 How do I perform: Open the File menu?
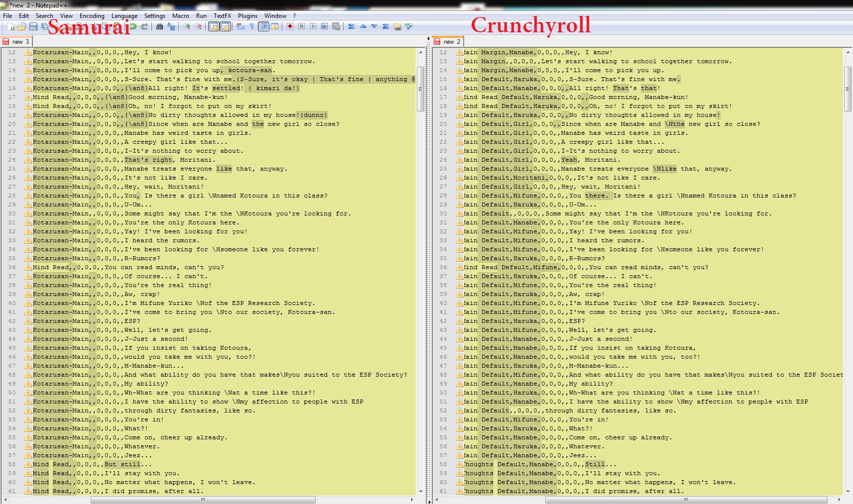[7, 16]
